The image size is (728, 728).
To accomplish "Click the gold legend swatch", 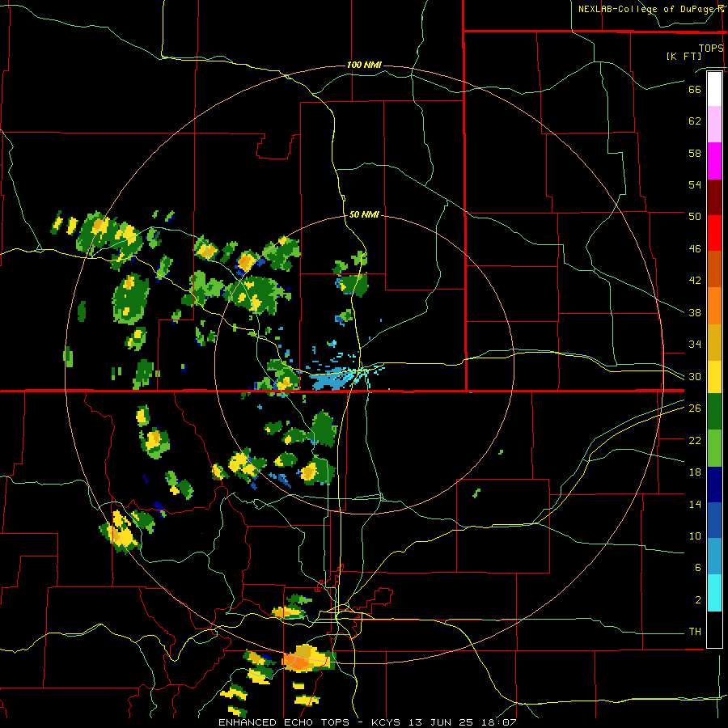I will (714, 343).
